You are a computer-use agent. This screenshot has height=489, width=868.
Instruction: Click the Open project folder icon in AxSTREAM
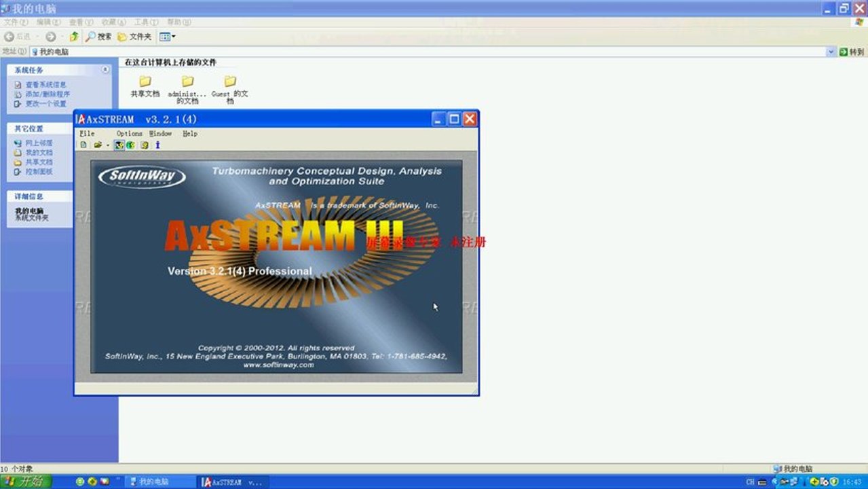click(98, 145)
